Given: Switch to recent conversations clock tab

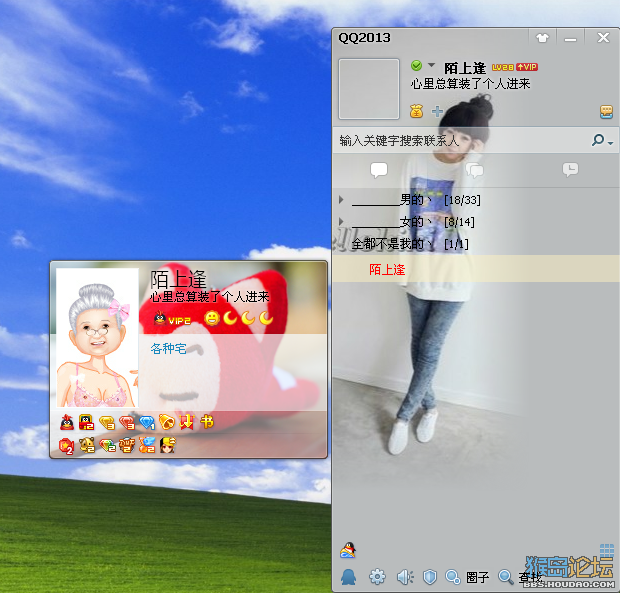Looking at the screenshot, I should tap(570, 170).
